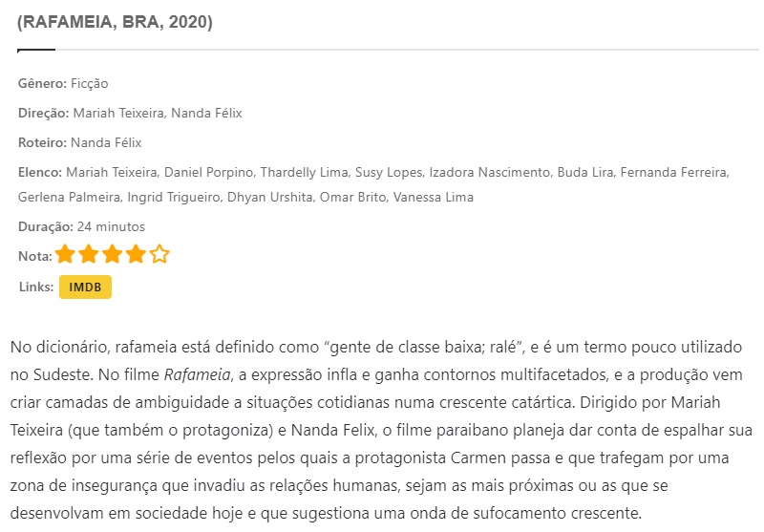Click cast member Buda Lira
This screenshot has width=764, height=532.
pos(585,173)
